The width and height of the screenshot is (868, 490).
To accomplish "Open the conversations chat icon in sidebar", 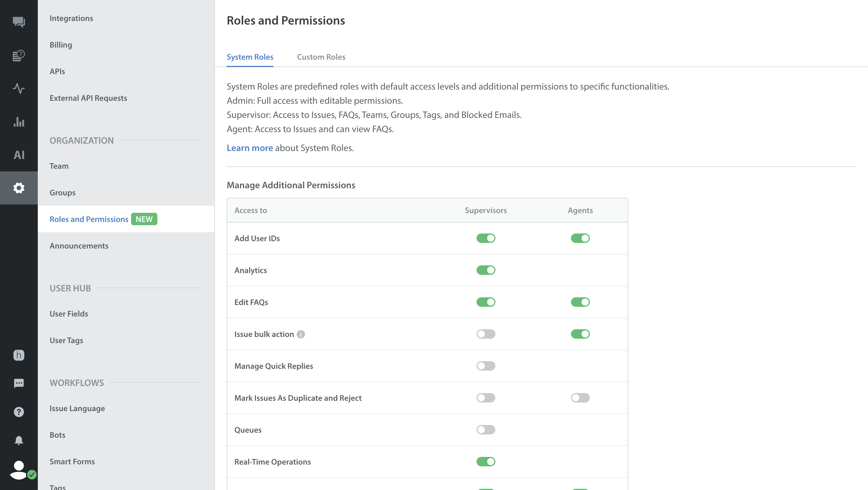I will 19,22.
